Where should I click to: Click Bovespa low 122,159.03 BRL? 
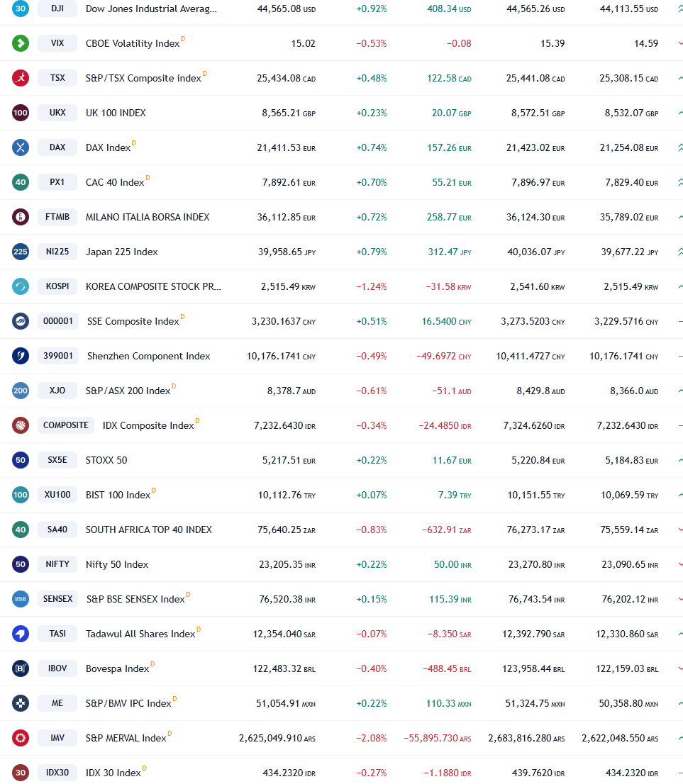[x=627, y=668]
